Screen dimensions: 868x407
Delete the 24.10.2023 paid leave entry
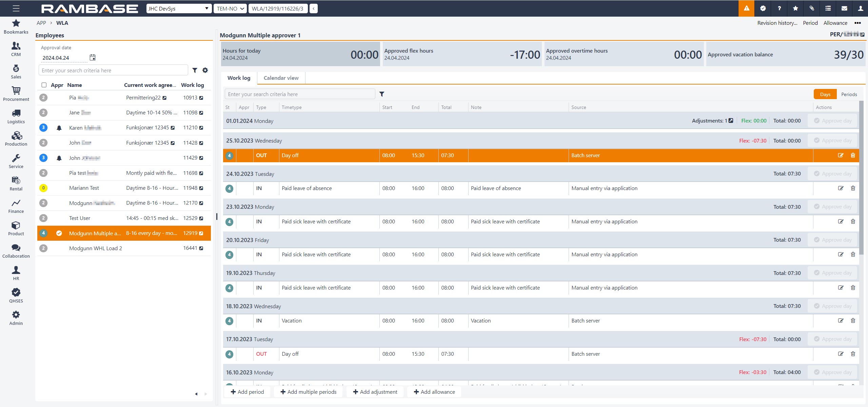point(853,188)
